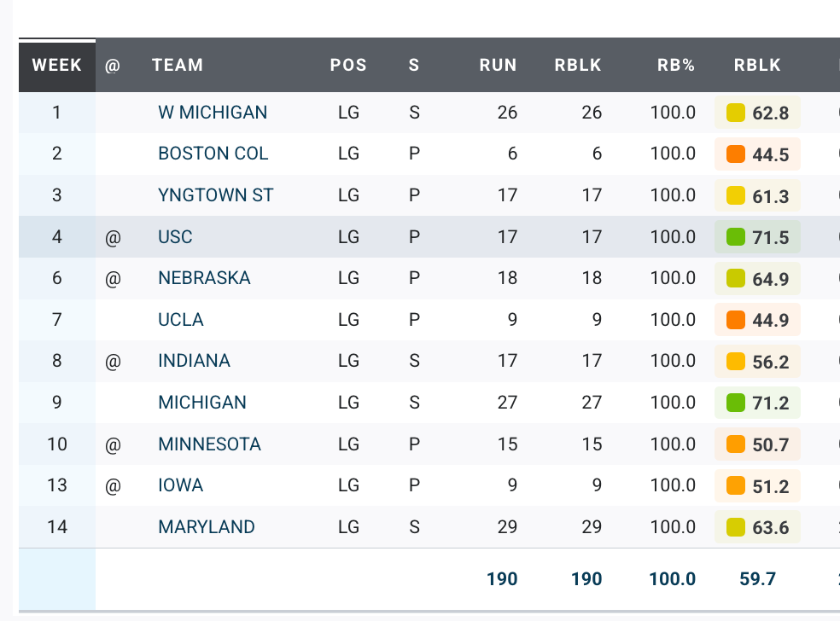Click the orange swatch beside 44.9 grade
The height and width of the screenshot is (621, 840).
point(736,320)
